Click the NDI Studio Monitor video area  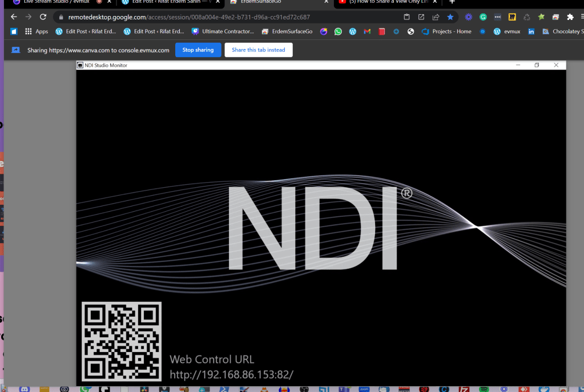(x=321, y=228)
